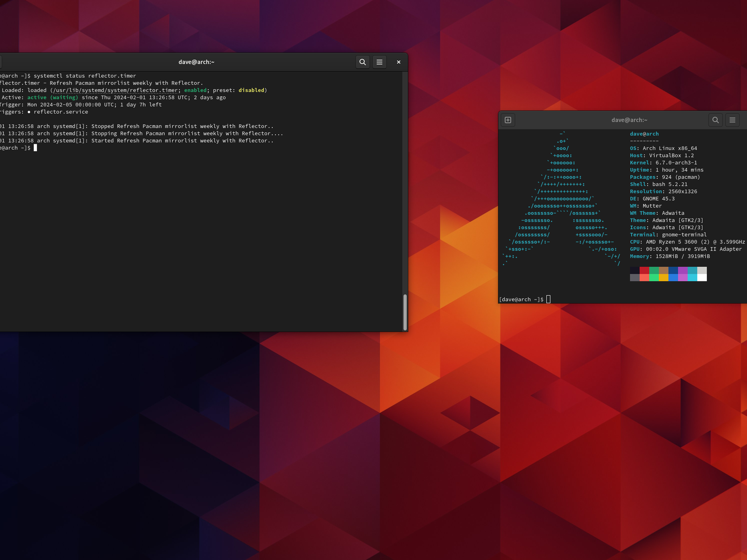747x560 pixels.
Task: Open the underlined reflector.timer unit file path
Action: pos(115,91)
